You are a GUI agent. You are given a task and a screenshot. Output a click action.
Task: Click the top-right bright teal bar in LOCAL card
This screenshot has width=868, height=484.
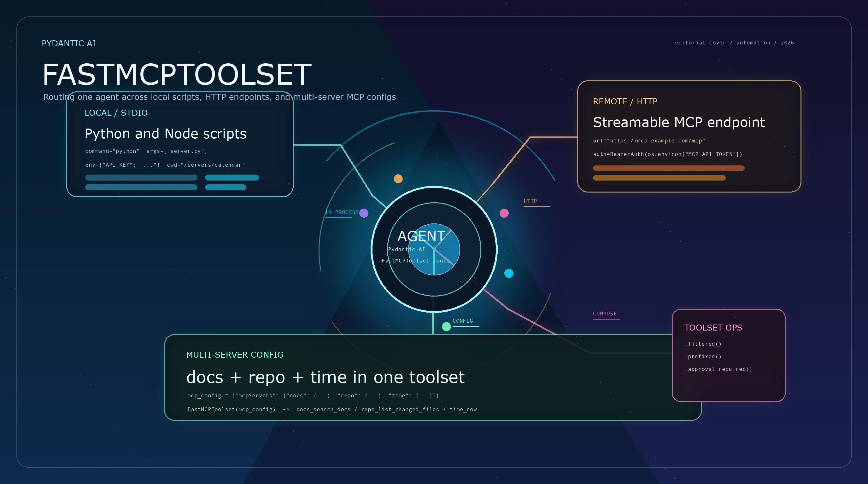232,177
